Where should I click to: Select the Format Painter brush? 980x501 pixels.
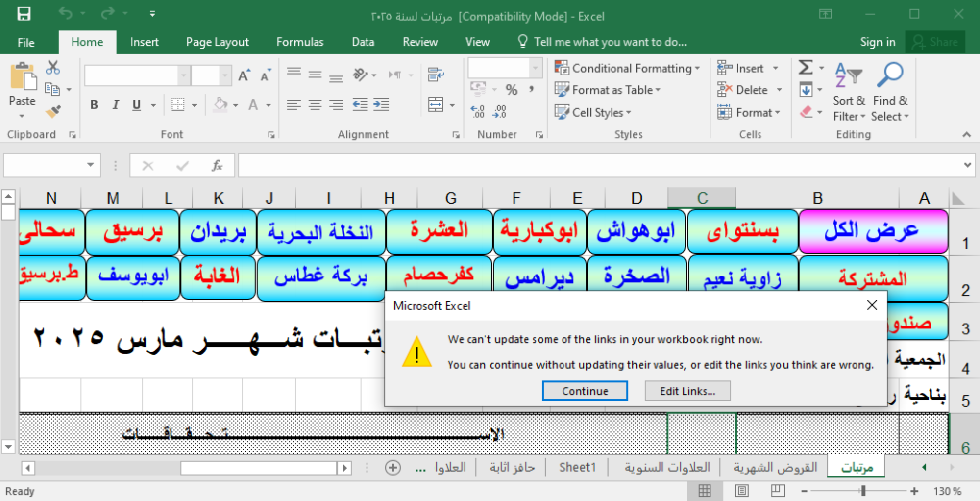pos(53,112)
